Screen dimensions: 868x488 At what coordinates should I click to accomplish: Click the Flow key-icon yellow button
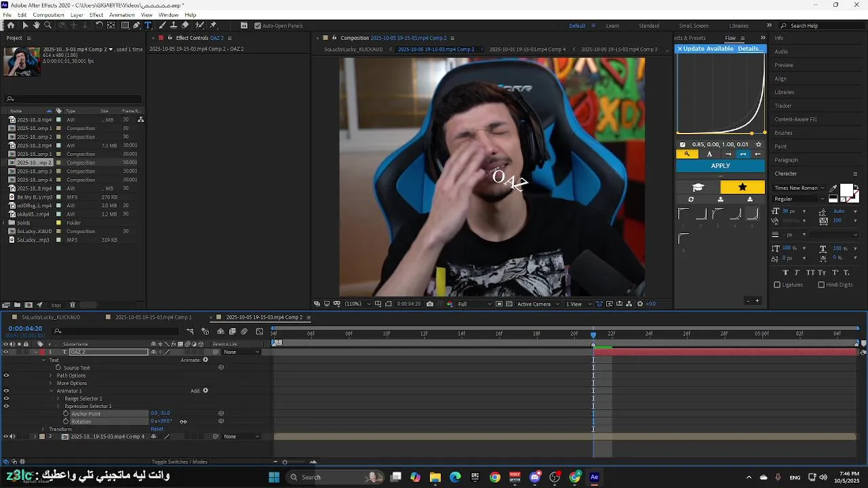pyautogui.click(x=687, y=154)
